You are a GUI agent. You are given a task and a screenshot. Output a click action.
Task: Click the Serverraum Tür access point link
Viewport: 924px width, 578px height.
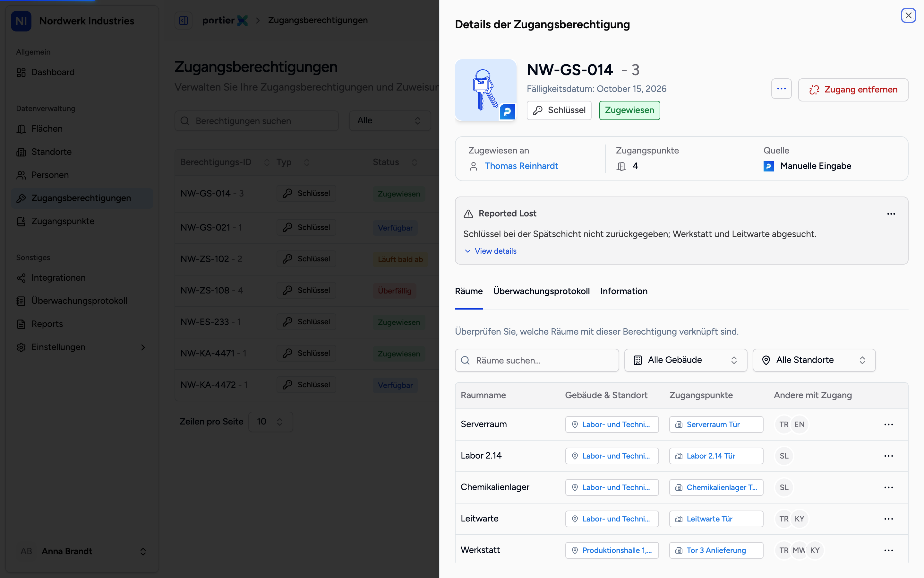(x=716, y=424)
